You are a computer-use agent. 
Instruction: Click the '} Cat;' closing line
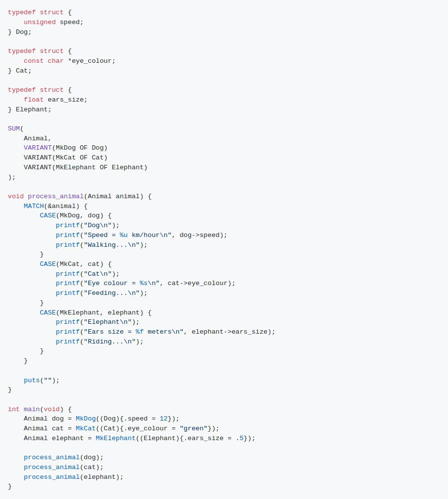point(20,71)
